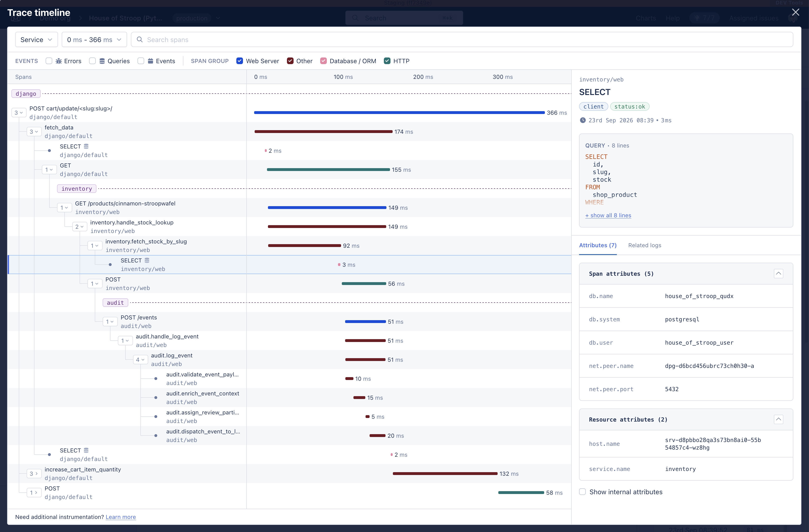The image size is (809, 532).
Task: Collapse the GET django/default span
Action: (x=49, y=170)
